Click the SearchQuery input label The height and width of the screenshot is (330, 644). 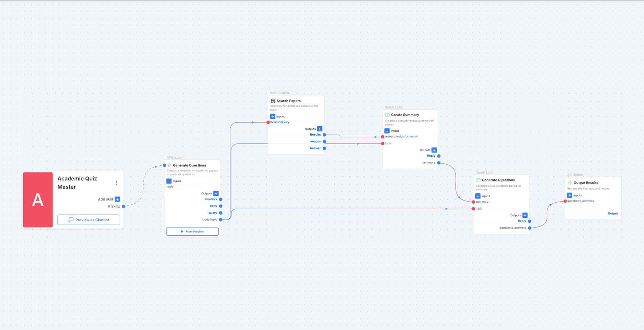[x=280, y=122]
